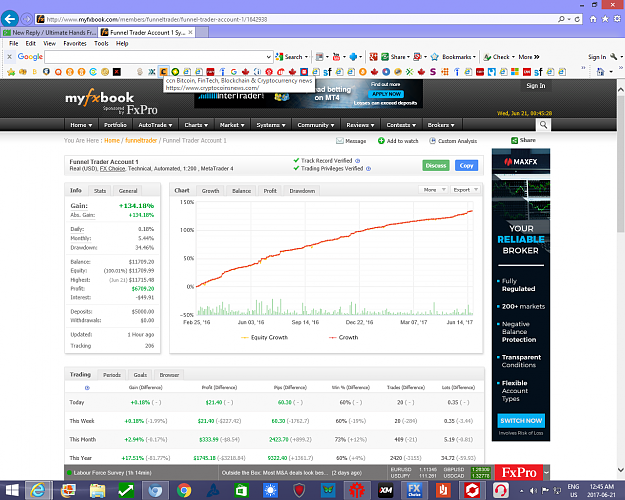Switch to the General info tab

128,191
